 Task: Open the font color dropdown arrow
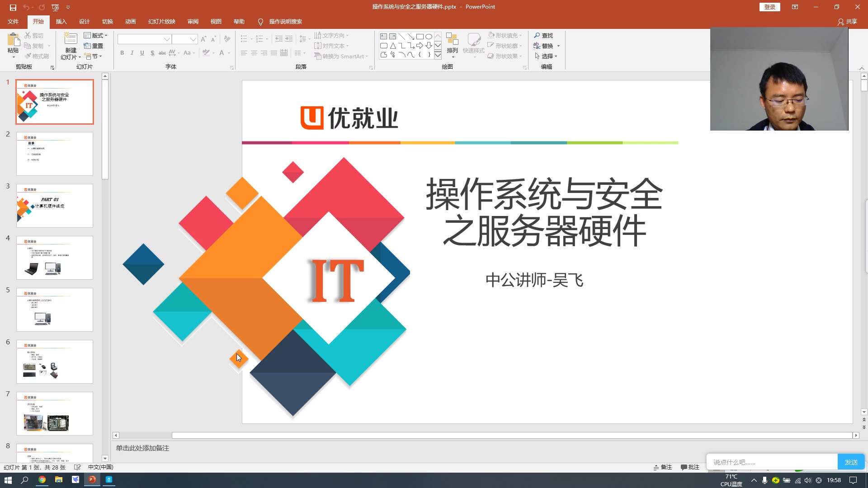[x=228, y=53]
